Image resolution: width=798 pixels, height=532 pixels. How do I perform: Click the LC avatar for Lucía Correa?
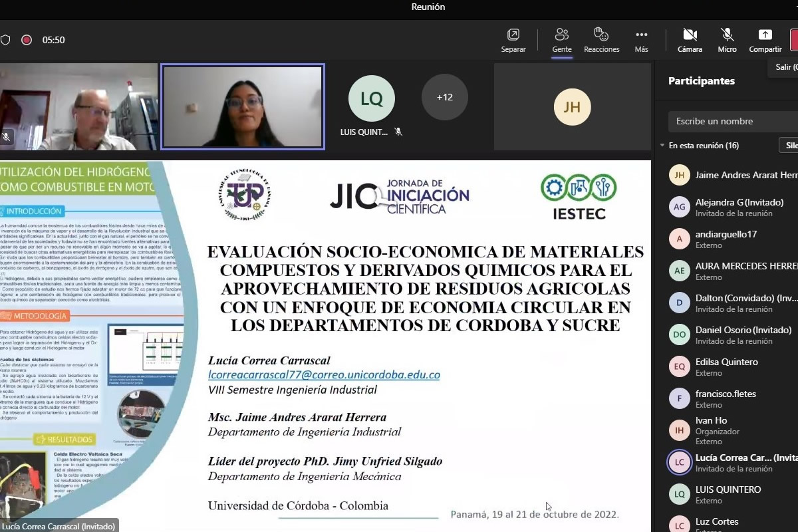pos(680,463)
